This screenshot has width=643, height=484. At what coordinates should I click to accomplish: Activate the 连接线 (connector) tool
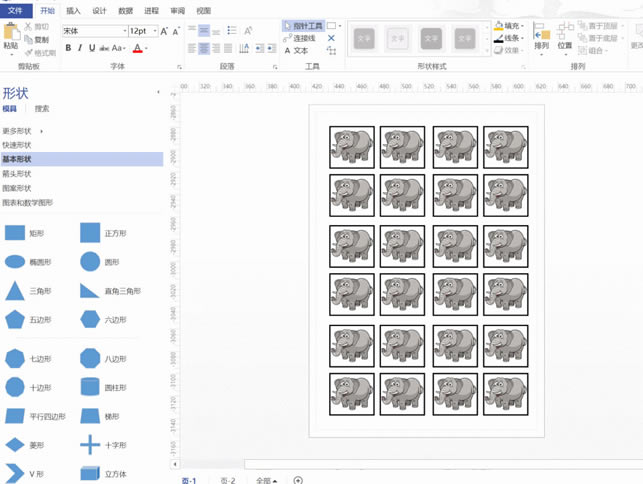point(300,38)
